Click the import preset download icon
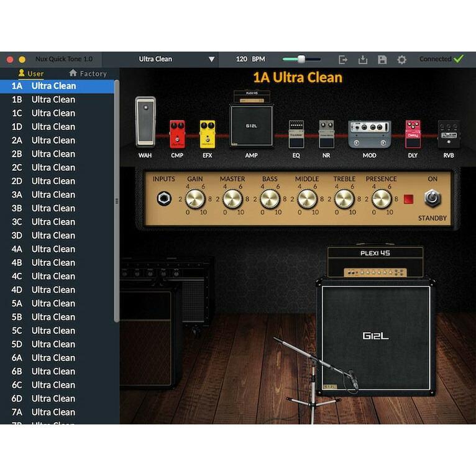 pyautogui.click(x=363, y=60)
